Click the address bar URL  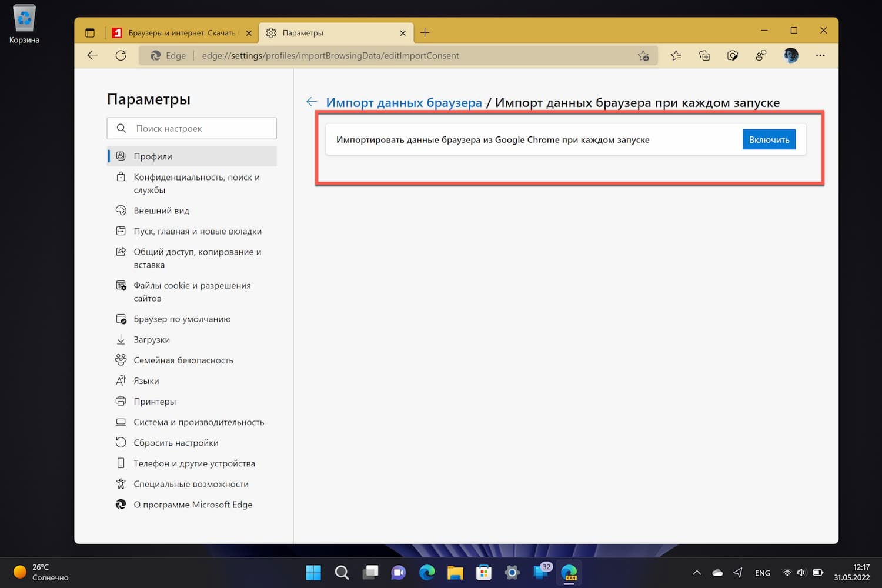point(330,55)
